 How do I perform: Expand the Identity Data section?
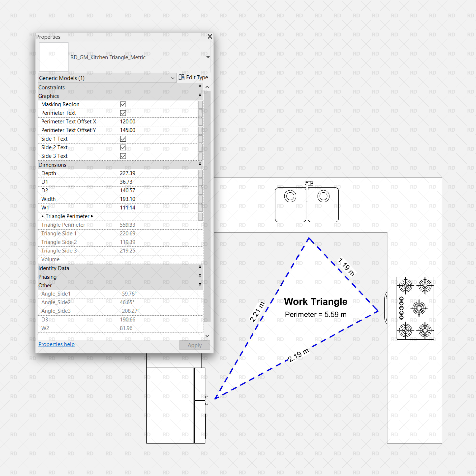[x=200, y=267]
